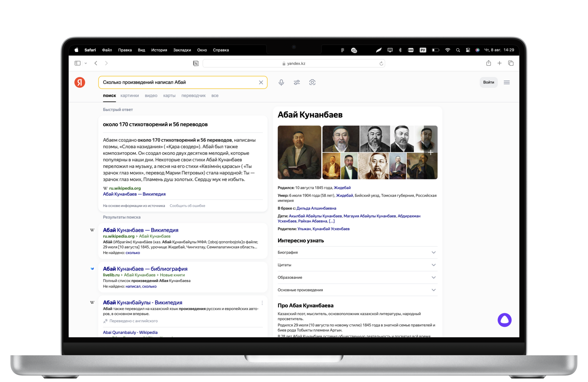Open the История menu in menu bar
588x382 pixels.
(x=159, y=50)
